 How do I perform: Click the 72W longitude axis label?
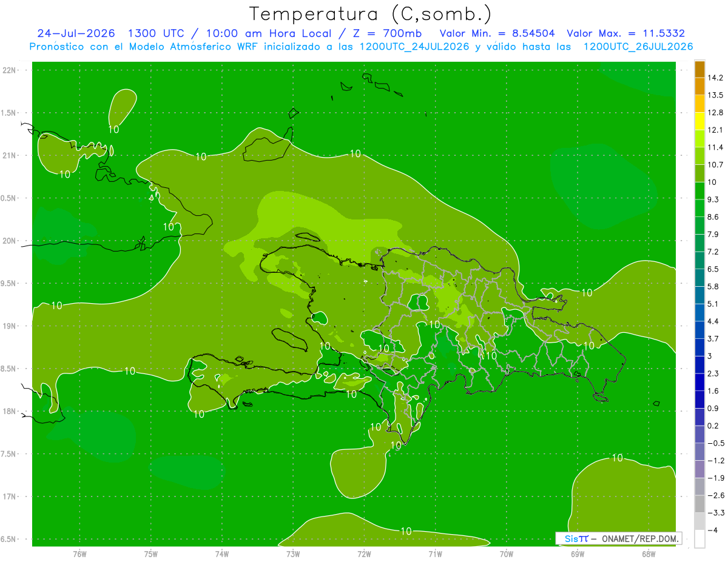tap(364, 554)
